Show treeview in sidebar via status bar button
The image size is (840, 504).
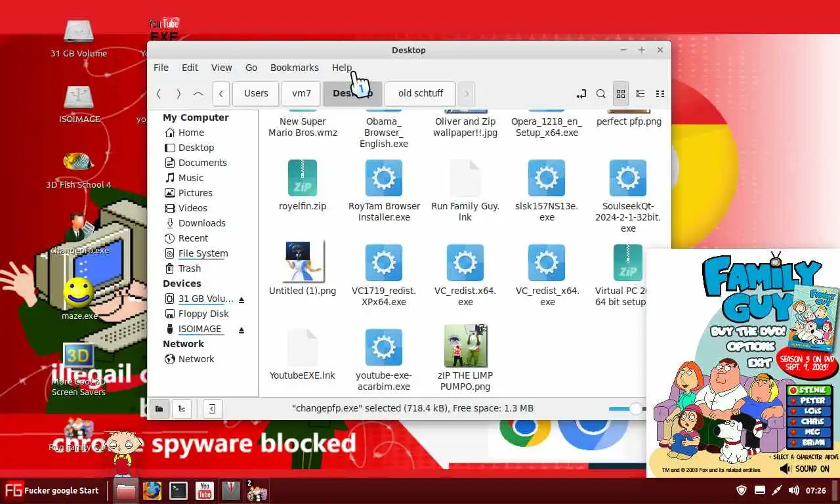pyautogui.click(x=182, y=408)
